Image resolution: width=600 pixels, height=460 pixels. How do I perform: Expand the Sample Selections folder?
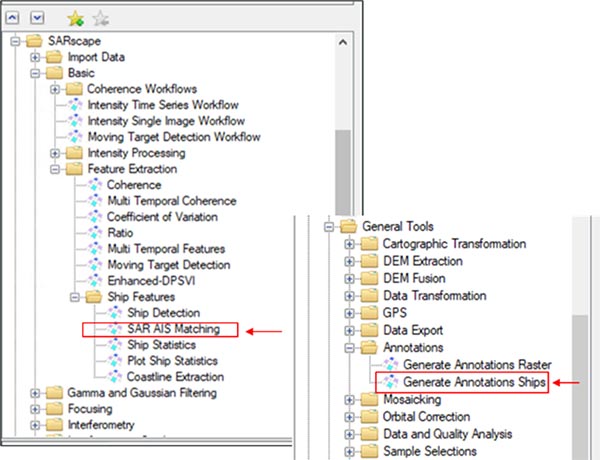(x=349, y=451)
